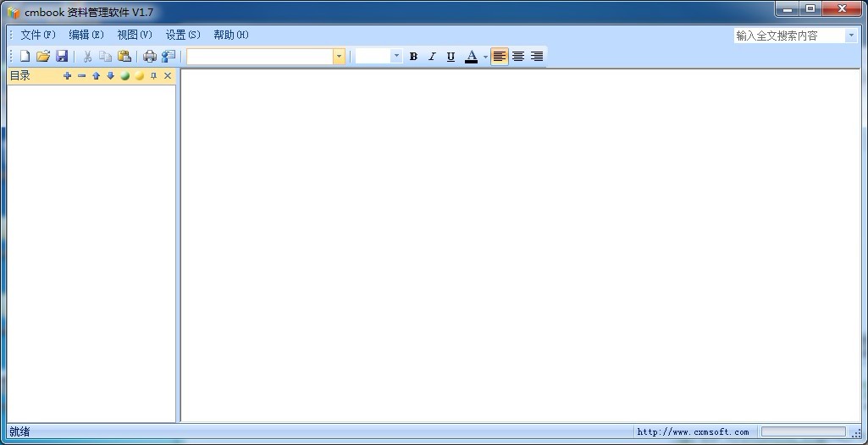
Task: Open the font name dropdown
Action: coord(340,57)
